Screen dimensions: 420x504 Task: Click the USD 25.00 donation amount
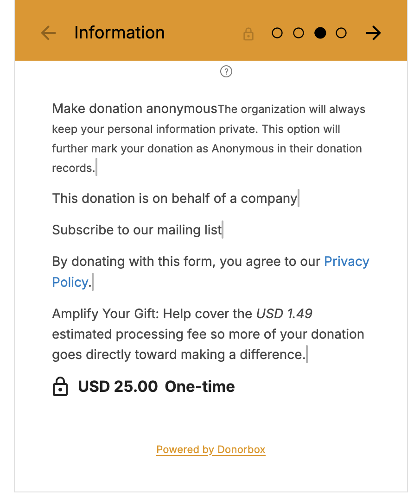pos(118,387)
